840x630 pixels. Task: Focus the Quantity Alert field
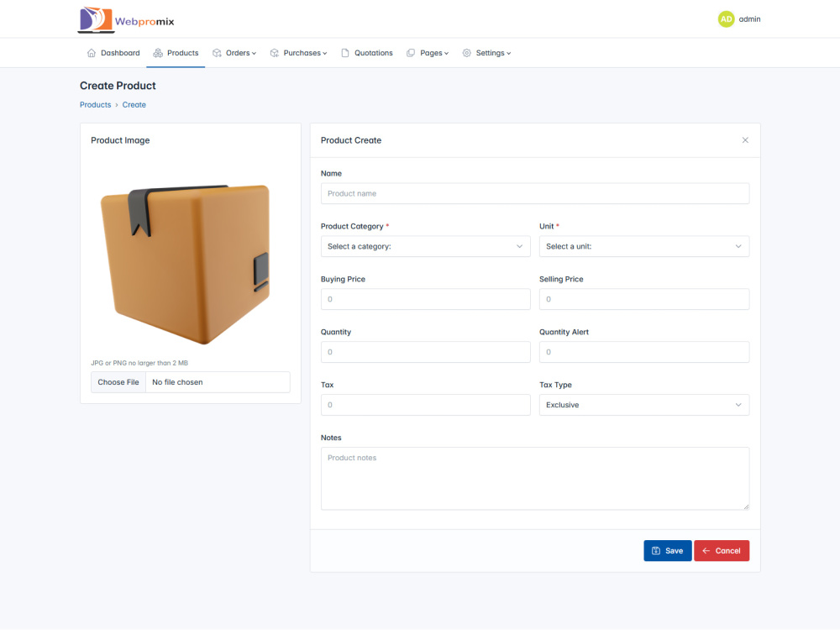click(x=644, y=352)
